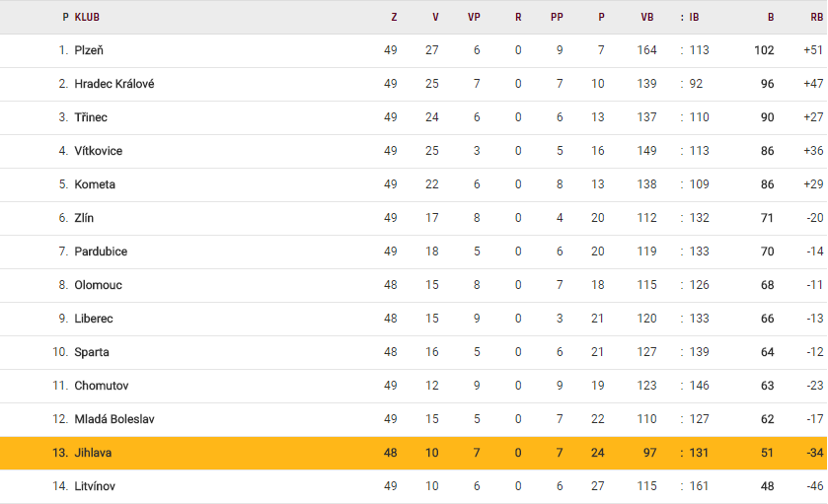
Task: Open the Zlín club link
Action: pos(84,218)
